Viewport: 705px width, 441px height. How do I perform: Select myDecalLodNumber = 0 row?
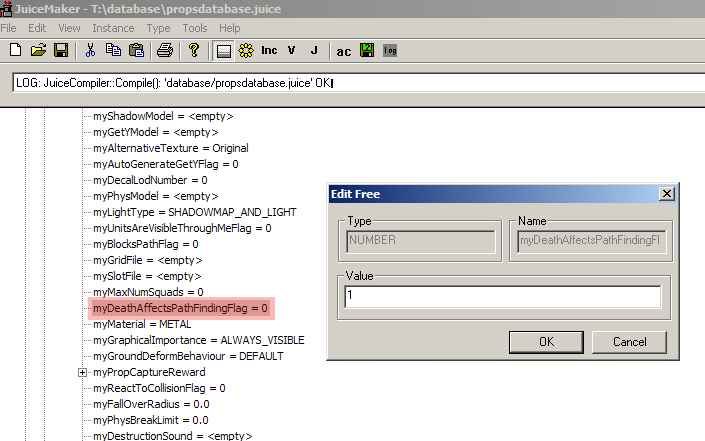(150, 180)
